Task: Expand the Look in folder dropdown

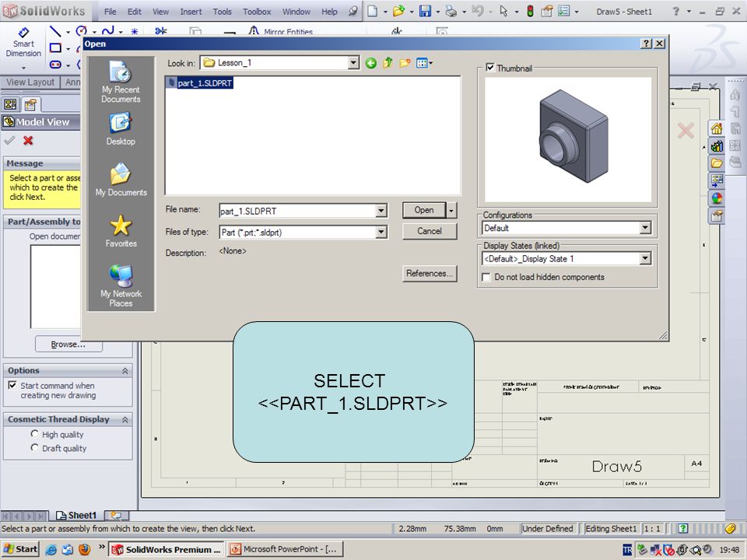Action: pos(353,63)
